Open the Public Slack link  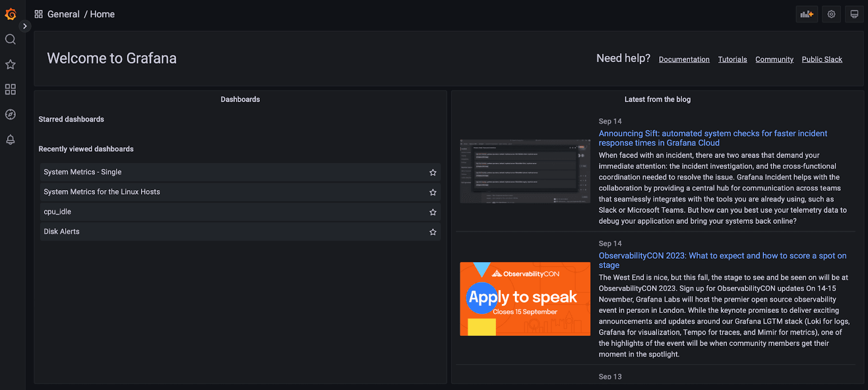click(x=822, y=59)
